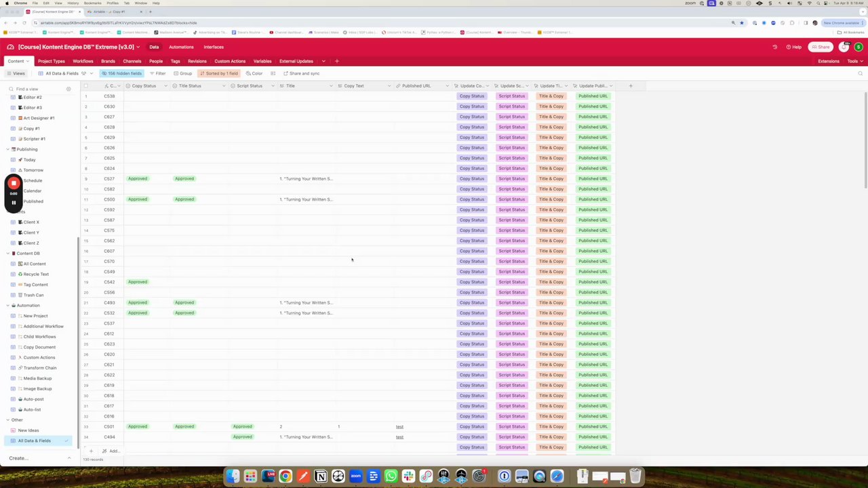Add a new field with plus icon
The height and width of the screenshot is (488, 868).
631,86
